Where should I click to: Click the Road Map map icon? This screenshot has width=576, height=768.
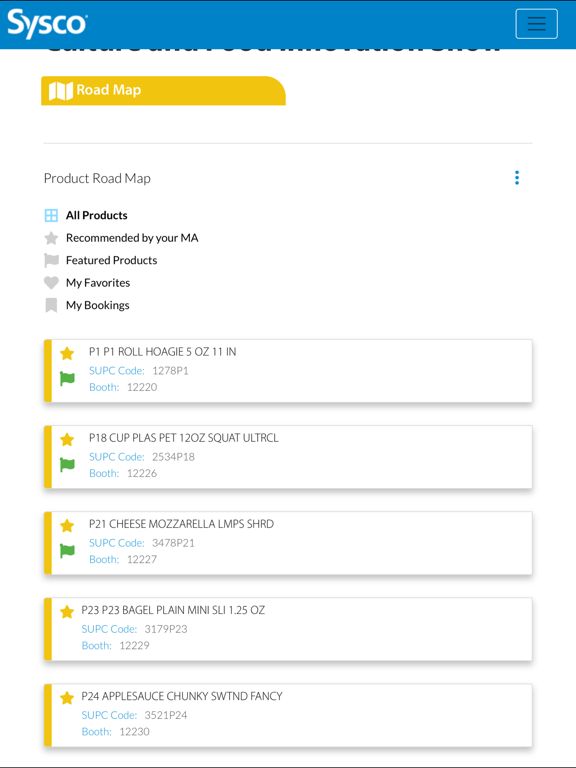click(61, 91)
